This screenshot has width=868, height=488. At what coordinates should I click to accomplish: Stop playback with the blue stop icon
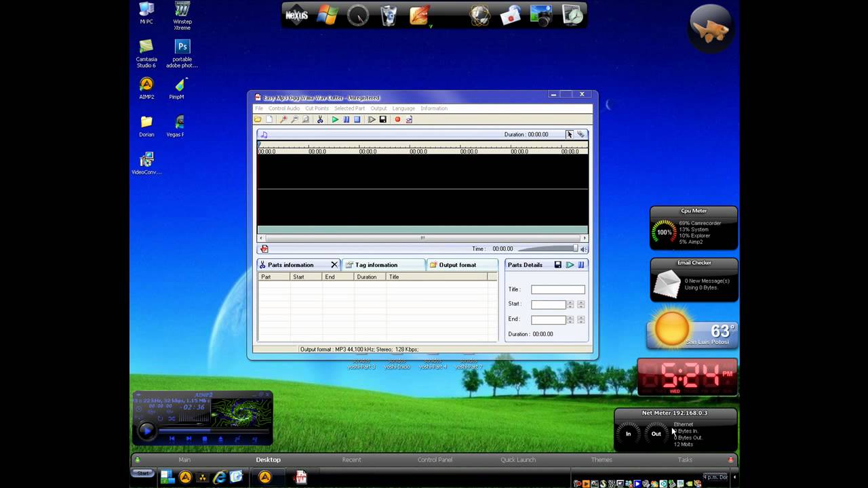pos(357,119)
